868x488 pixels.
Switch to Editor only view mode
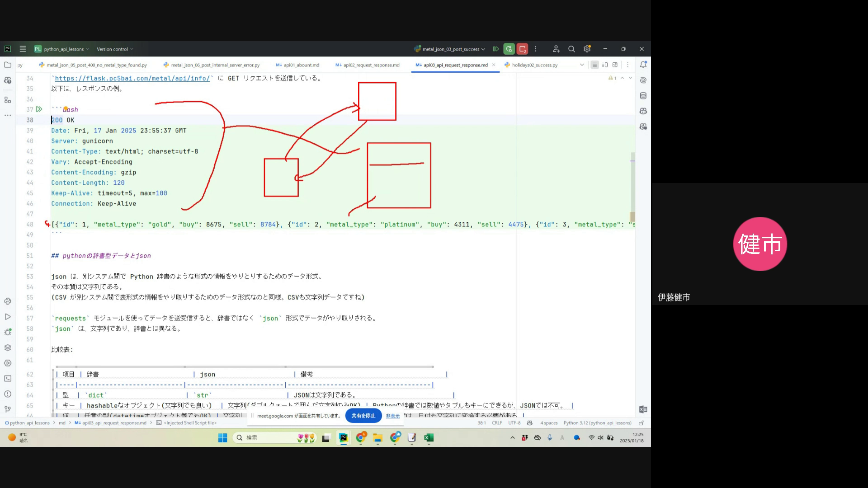pos(594,65)
